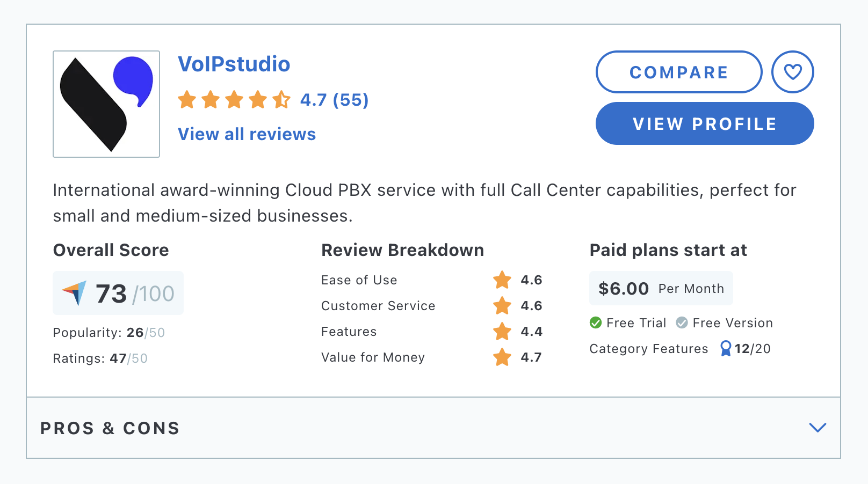Open the VoIPstudio title link

point(234,64)
